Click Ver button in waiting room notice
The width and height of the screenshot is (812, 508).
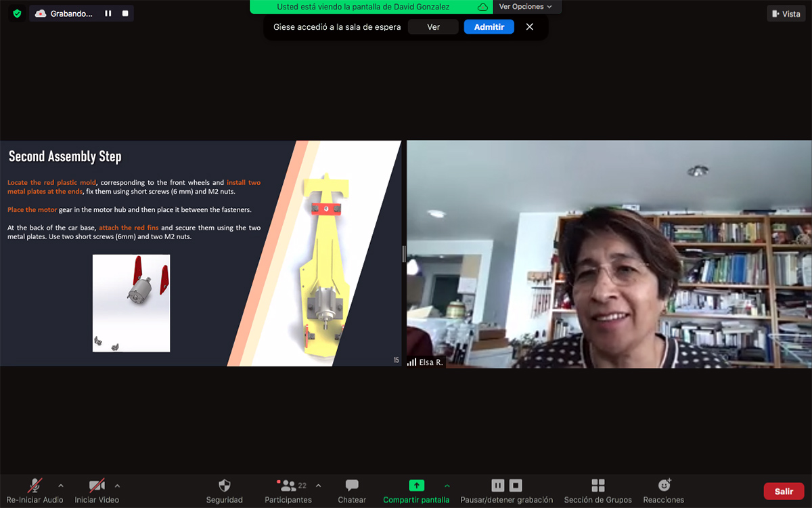coord(434,27)
